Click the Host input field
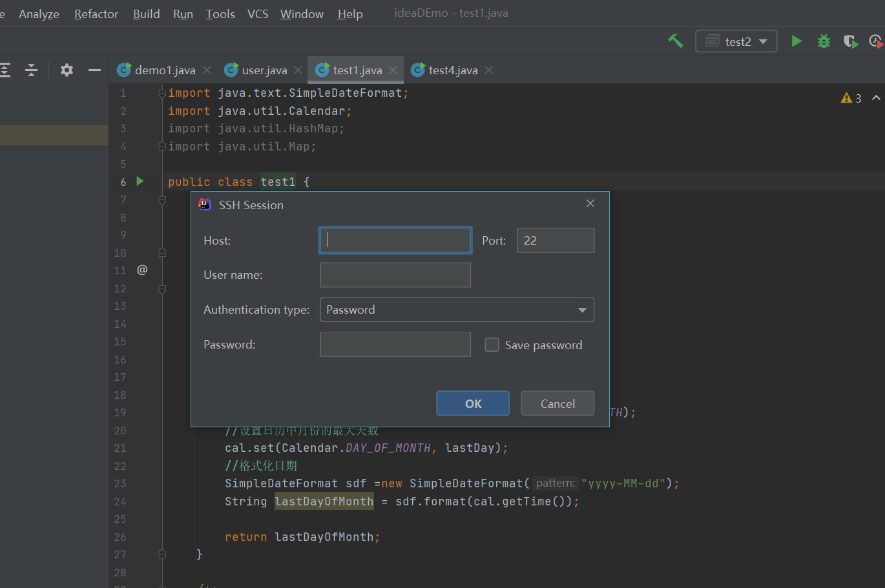Viewport: 885px width, 588px height. coord(395,240)
